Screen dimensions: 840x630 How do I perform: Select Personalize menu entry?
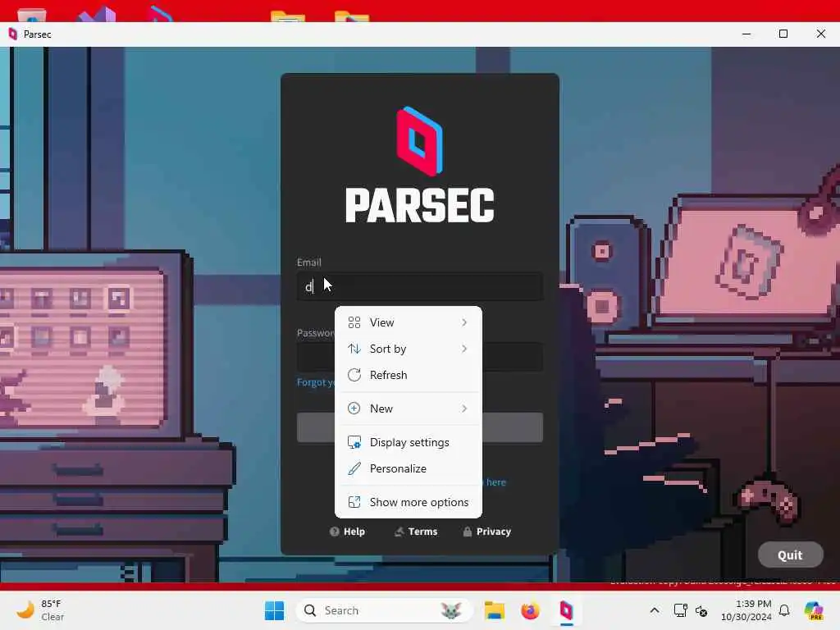(x=409, y=468)
